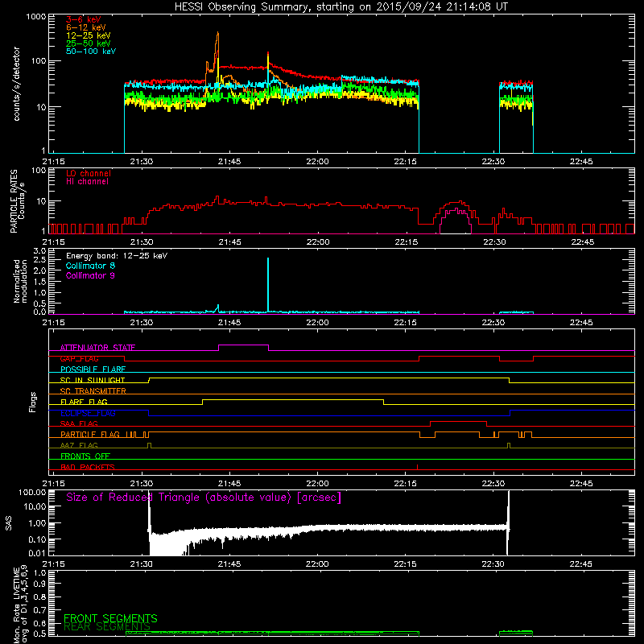Viewport: 644px width, 644px height.
Task: Click the '12-25 keV' yellow legend label
Action: point(89,35)
